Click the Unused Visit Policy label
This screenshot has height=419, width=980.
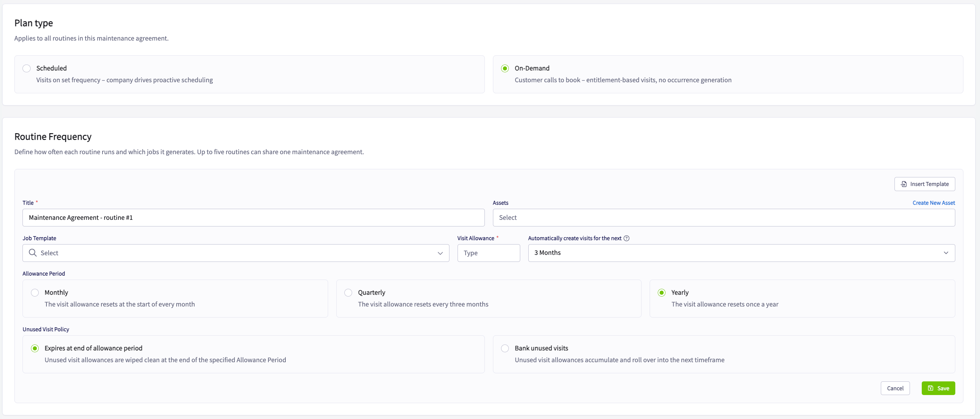point(46,329)
